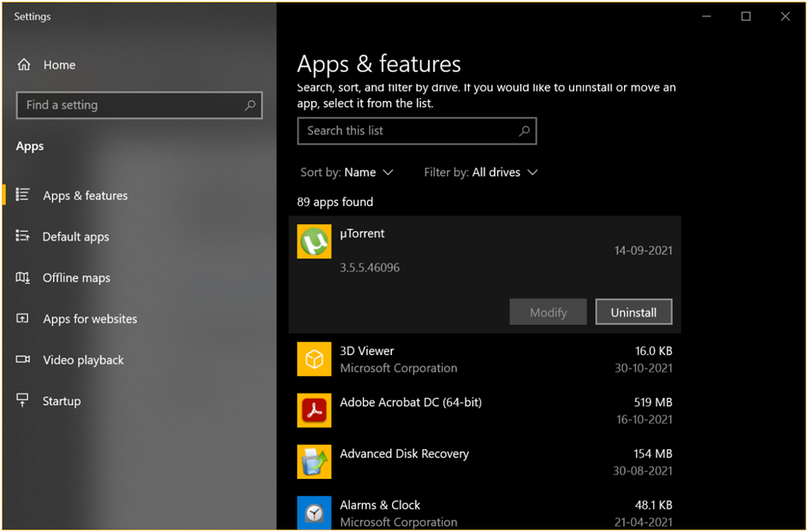Open the Filter by All drives dropdown
Image resolution: width=808 pixels, height=532 pixels.
tap(481, 173)
